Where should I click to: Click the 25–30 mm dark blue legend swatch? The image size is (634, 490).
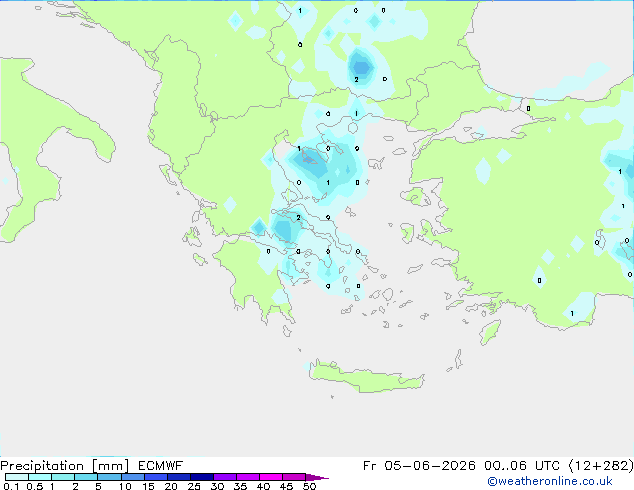[202, 477]
